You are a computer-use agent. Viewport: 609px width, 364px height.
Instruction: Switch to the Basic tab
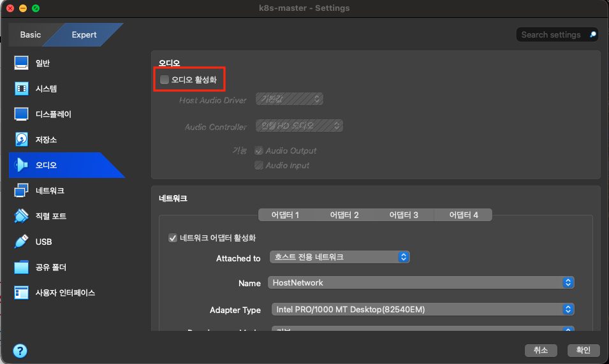click(31, 34)
